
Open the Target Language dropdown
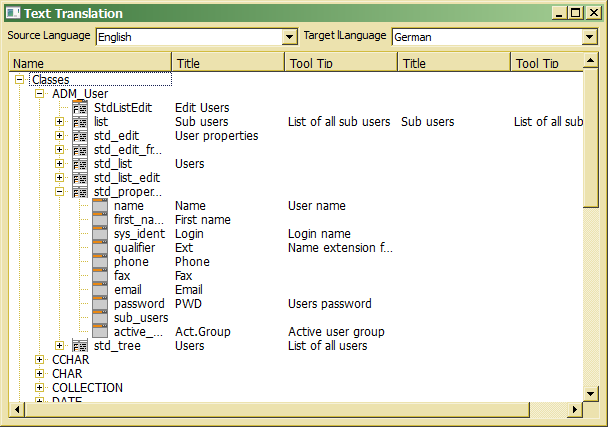[589, 37]
